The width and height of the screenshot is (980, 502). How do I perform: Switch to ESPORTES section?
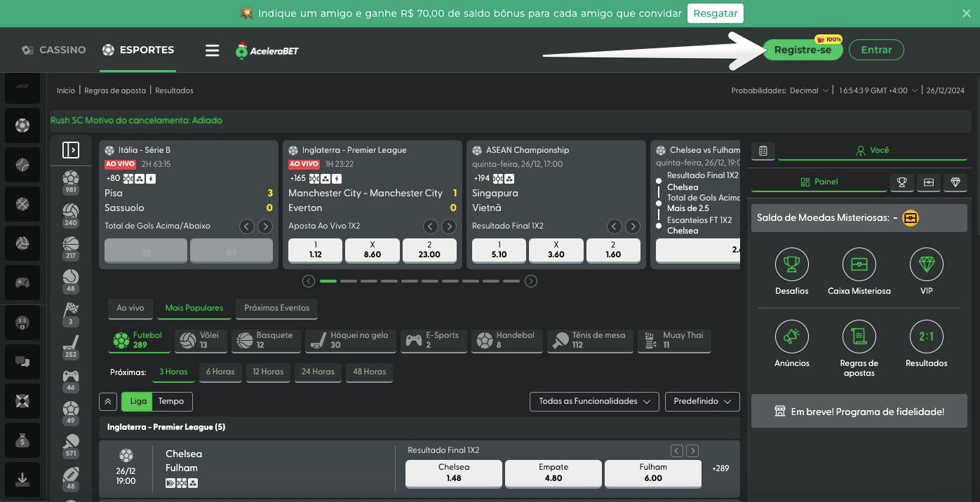pos(137,50)
